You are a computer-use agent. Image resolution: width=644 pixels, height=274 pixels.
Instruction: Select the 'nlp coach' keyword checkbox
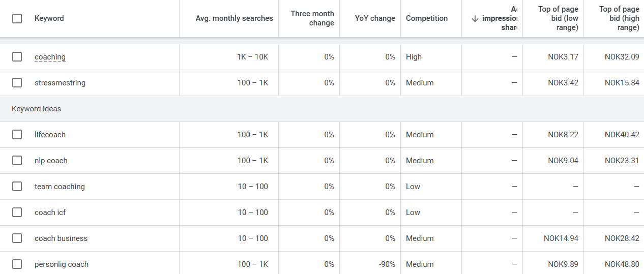tap(17, 160)
